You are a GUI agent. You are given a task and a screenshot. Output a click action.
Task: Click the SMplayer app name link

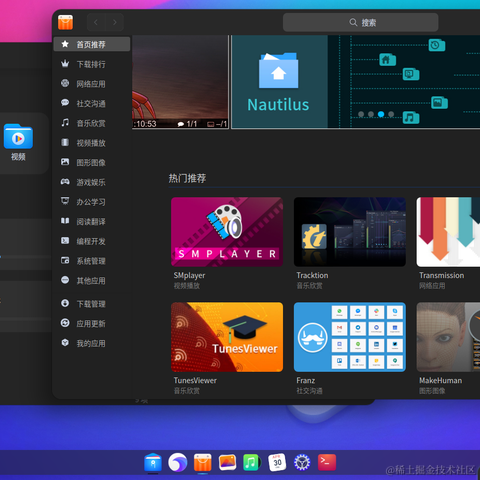coord(189,275)
